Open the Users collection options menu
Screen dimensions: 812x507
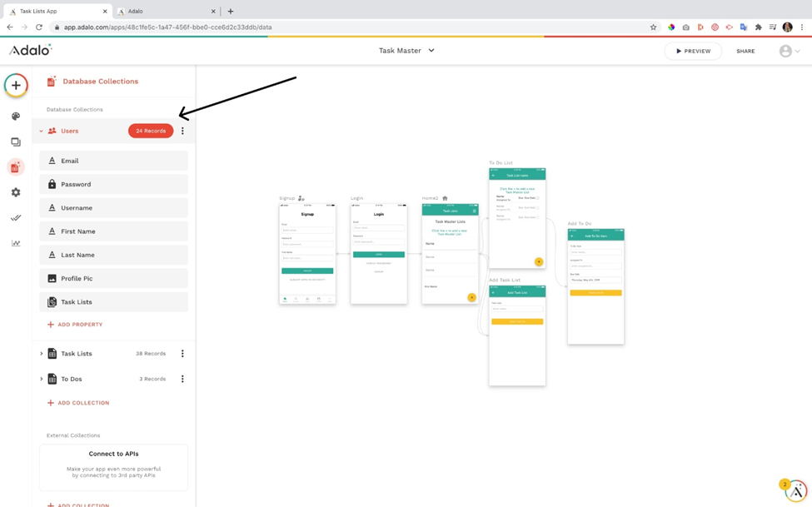pos(182,131)
